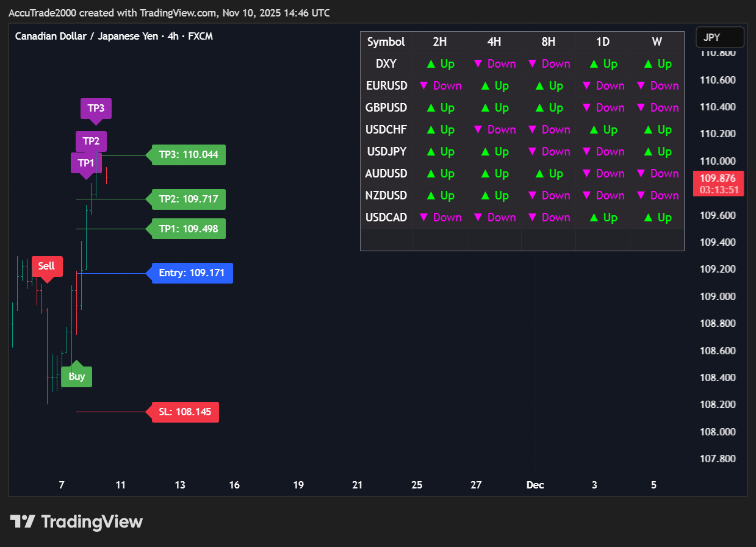756x547 pixels.
Task: Click the current price 109.876 axis label
Action: coord(719,179)
